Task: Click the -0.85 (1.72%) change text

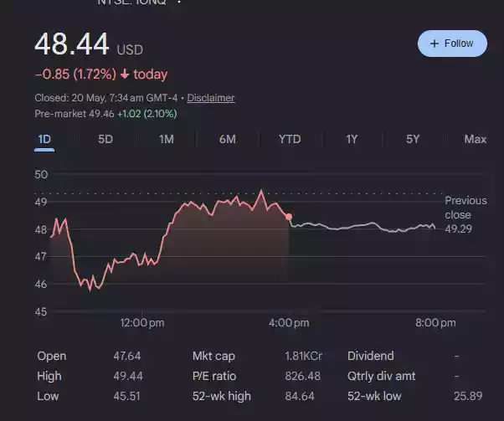Action: pyautogui.click(x=75, y=74)
